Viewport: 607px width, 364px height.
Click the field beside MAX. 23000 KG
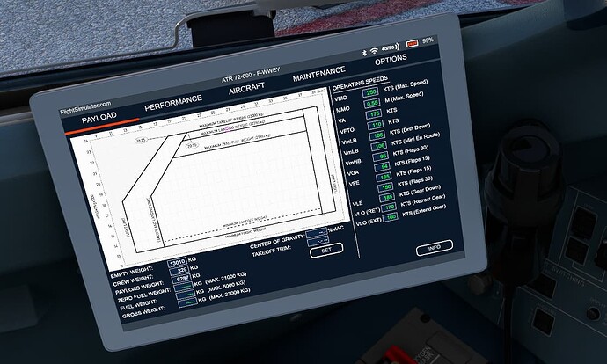pyautogui.click(x=187, y=302)
